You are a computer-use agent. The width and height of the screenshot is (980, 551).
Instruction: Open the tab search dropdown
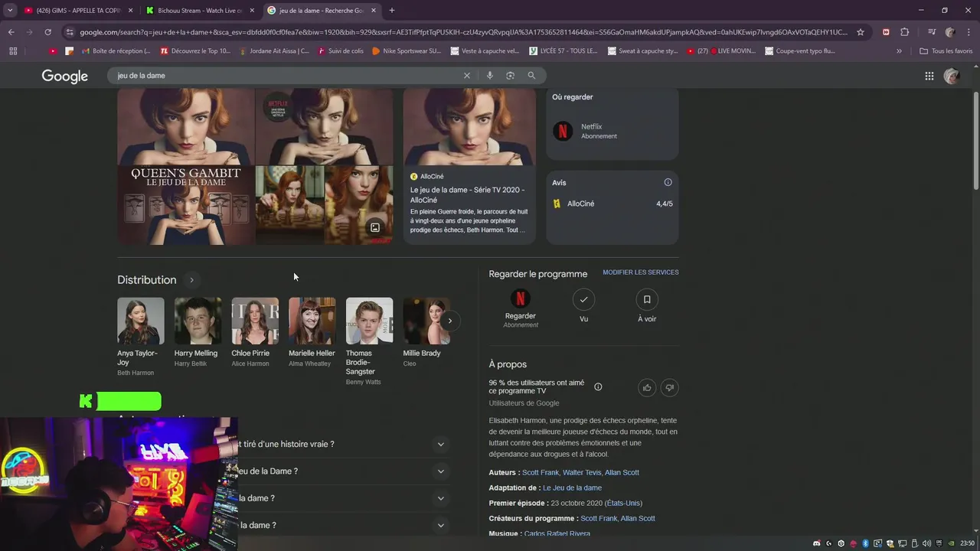click(10, 11)
